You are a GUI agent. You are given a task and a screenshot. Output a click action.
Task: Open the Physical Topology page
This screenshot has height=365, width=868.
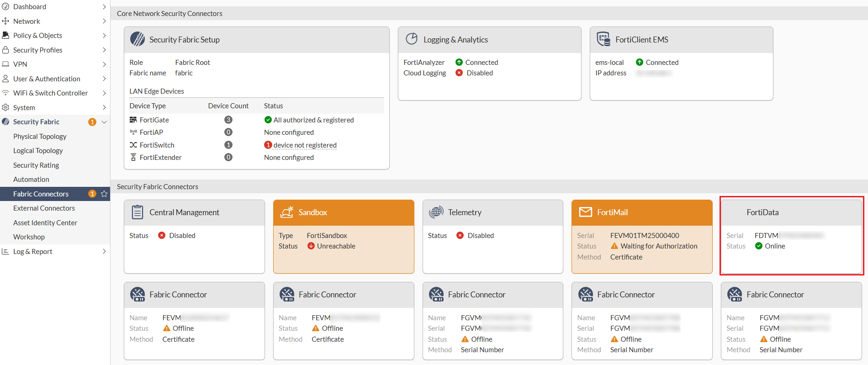[40, 136]
